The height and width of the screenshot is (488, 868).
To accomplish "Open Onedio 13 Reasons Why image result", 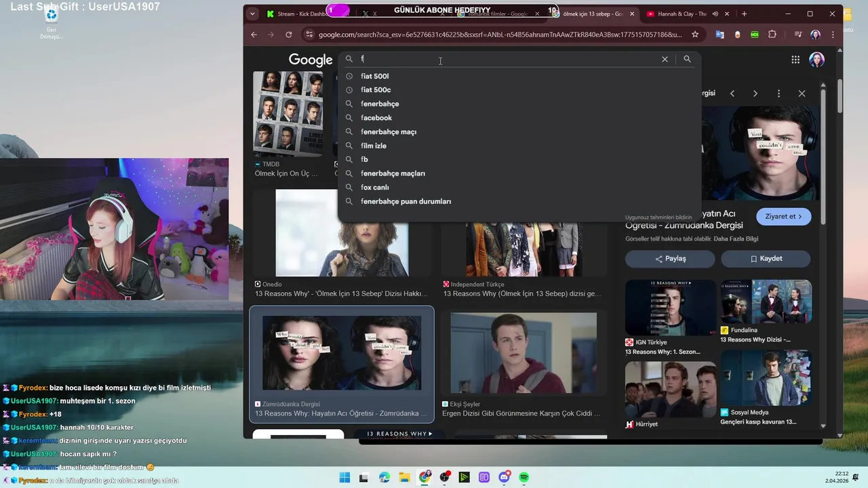I will pyautogui.click(x=342, y=232).
